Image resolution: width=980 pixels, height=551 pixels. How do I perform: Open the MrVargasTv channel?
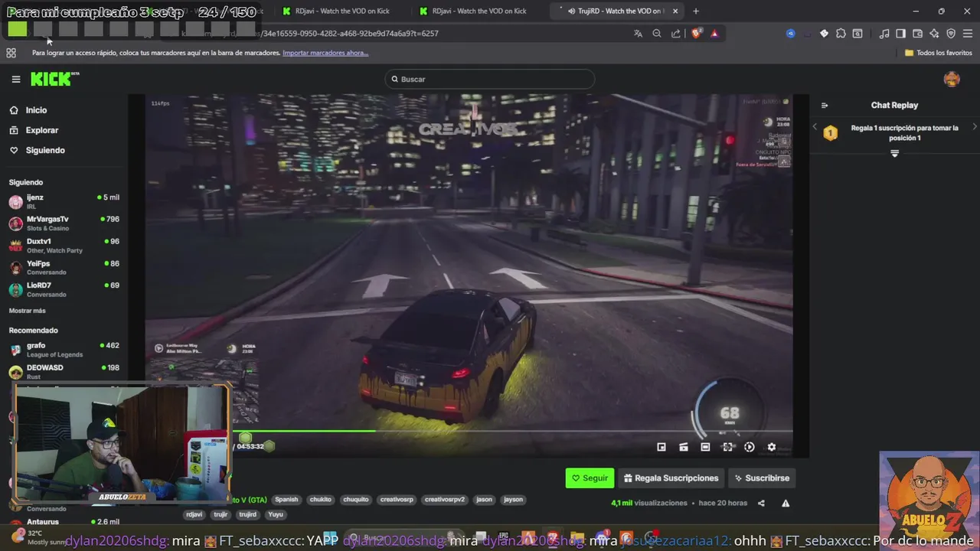[64, 223]
